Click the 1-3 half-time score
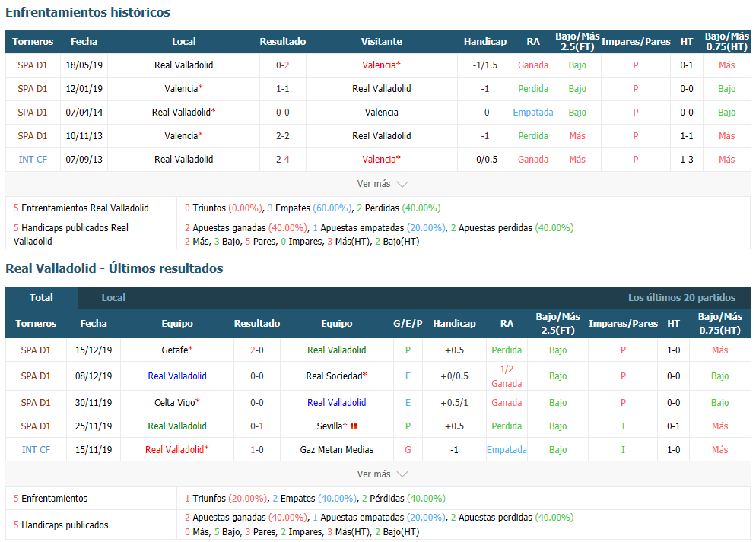 687,160
